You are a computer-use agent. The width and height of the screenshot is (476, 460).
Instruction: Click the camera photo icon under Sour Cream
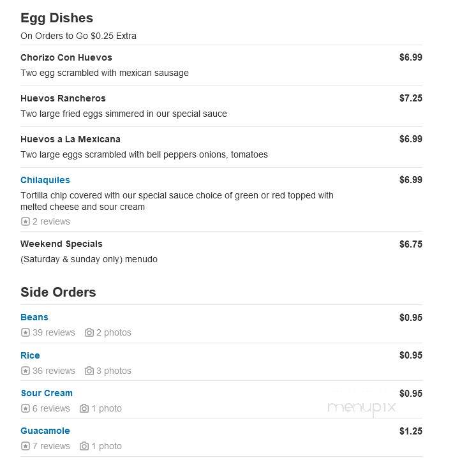click(x=84, y=408)
